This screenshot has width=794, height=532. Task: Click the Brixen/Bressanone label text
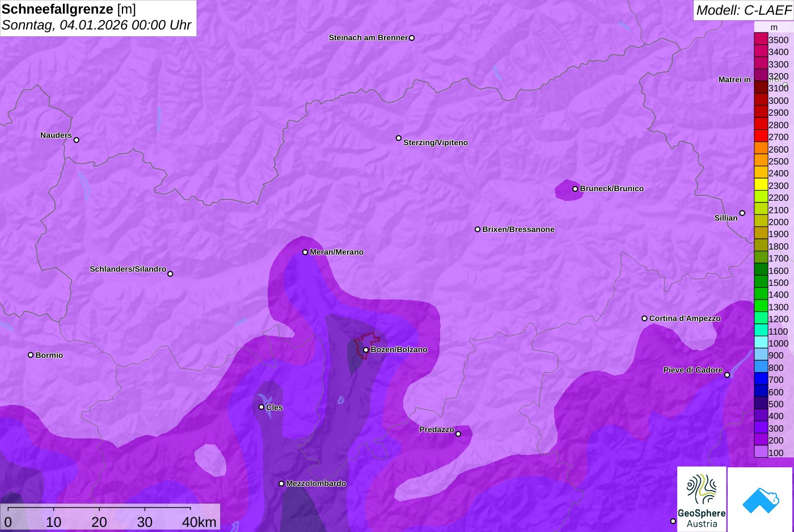pos(518,230)
